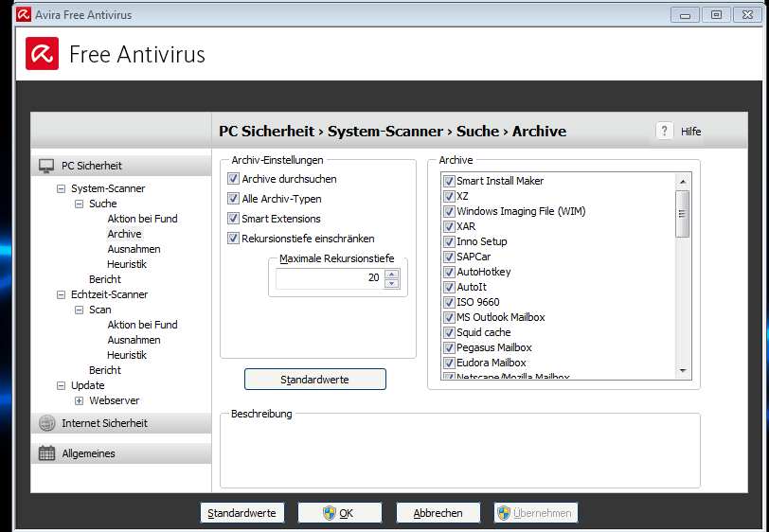Click the Übernehmen button
Screen dimensions: 769x532
(536, 513)
